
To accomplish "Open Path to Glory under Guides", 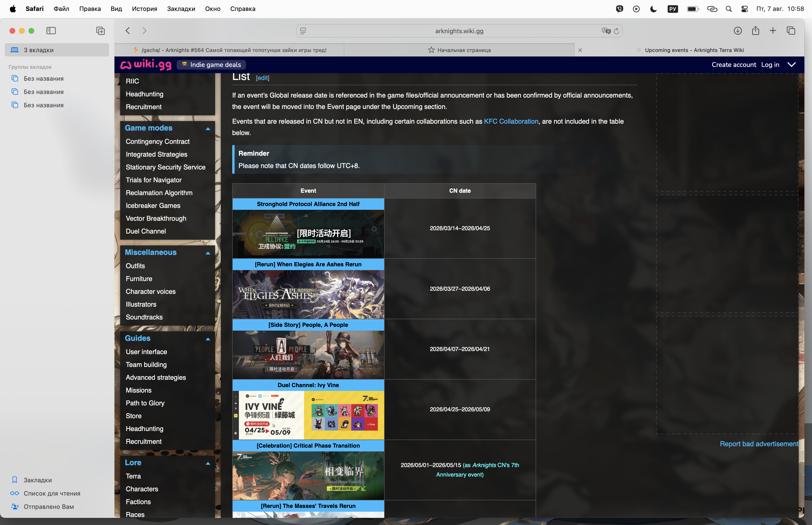I will (x=145, y=403).
